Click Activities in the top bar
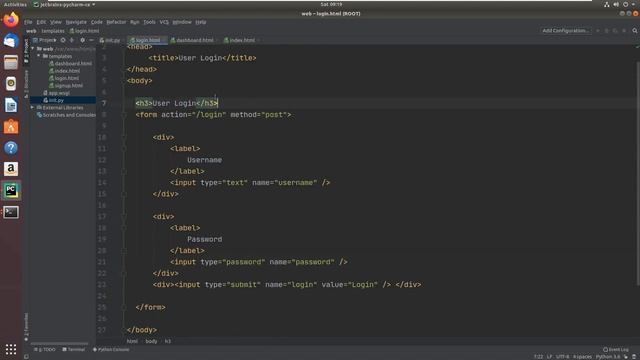Image resolution: width=640 pixels, height=360 pixels. (x=15, y=4)
